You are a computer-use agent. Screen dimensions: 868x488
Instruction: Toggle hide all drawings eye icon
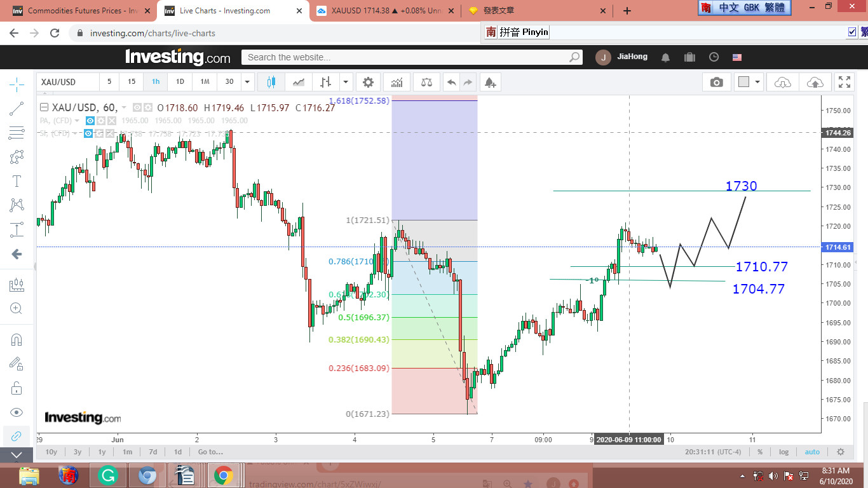[17, 412]
